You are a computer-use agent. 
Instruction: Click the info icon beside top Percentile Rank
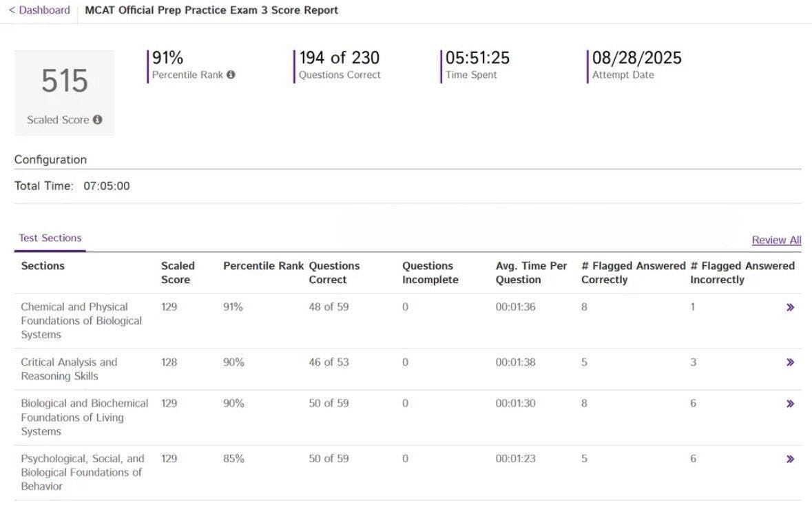point(231,75)
